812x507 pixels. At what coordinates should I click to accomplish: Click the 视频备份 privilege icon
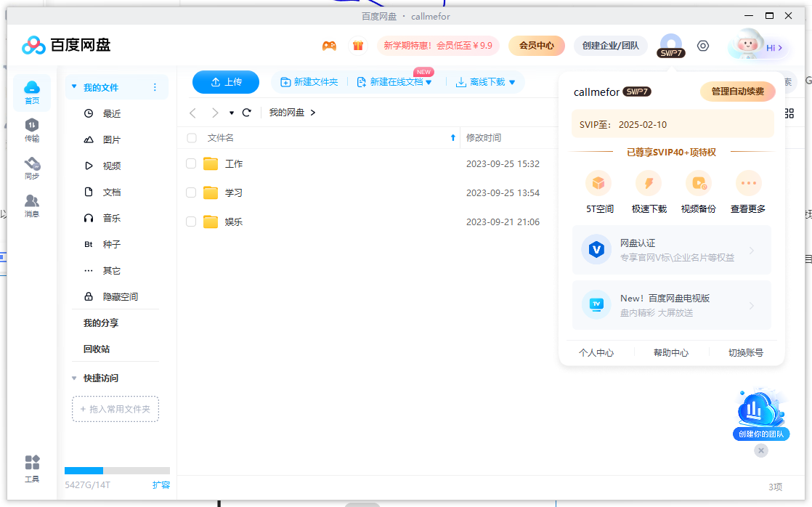tap(699, 183)
